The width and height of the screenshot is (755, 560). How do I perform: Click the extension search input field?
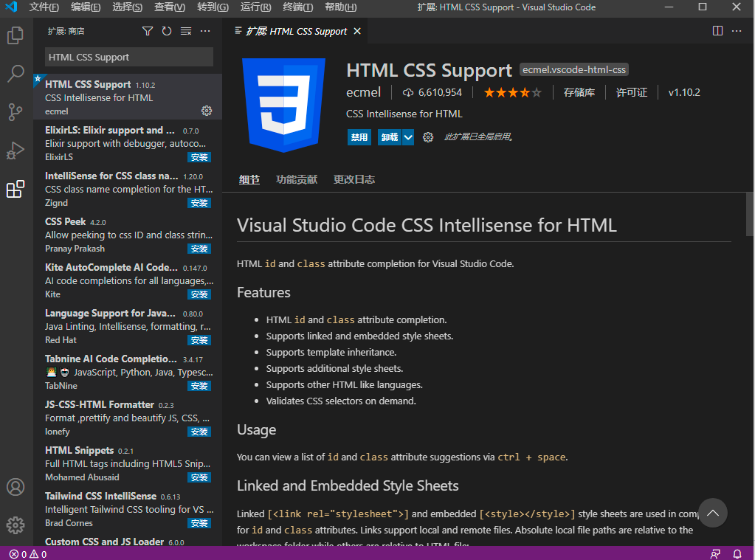coord(129,58)
